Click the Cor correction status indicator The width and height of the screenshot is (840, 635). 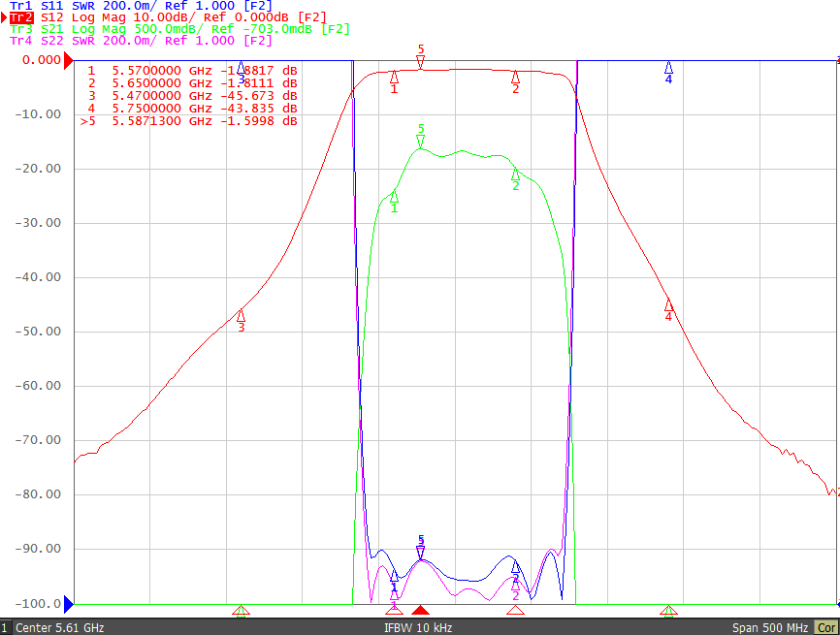point(826,627)
